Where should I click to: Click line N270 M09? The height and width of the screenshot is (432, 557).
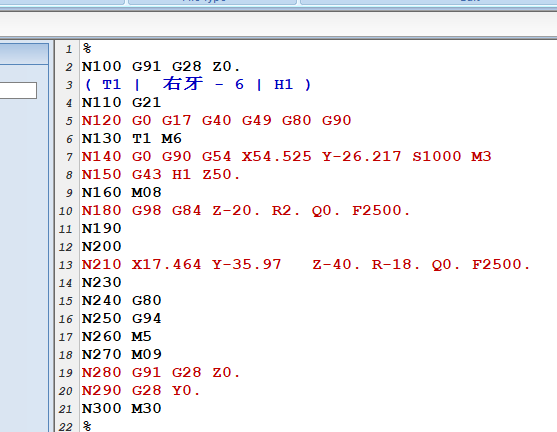121,355
